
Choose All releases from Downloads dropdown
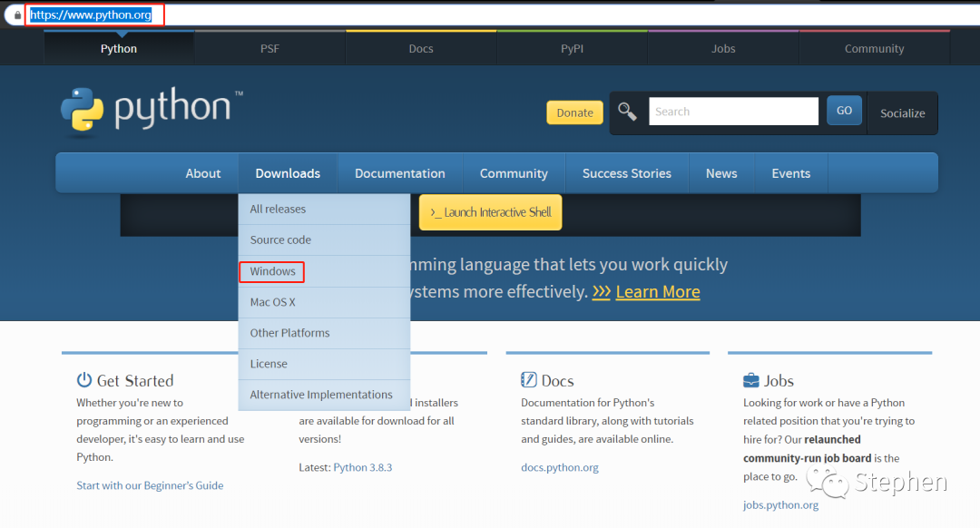pos(324,210)
